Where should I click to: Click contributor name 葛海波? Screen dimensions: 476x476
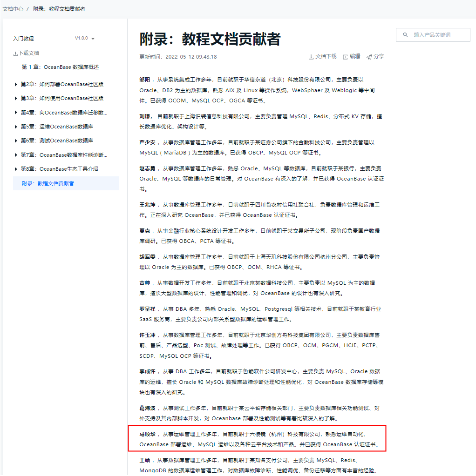pyautogui.click(x=148, y=409)
